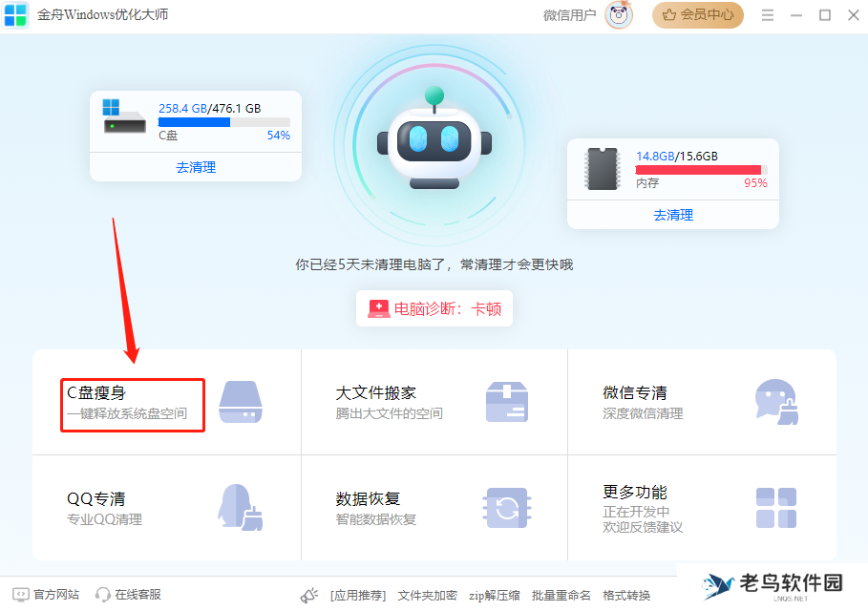Click the robot mascot in the center

coord(434,143)
